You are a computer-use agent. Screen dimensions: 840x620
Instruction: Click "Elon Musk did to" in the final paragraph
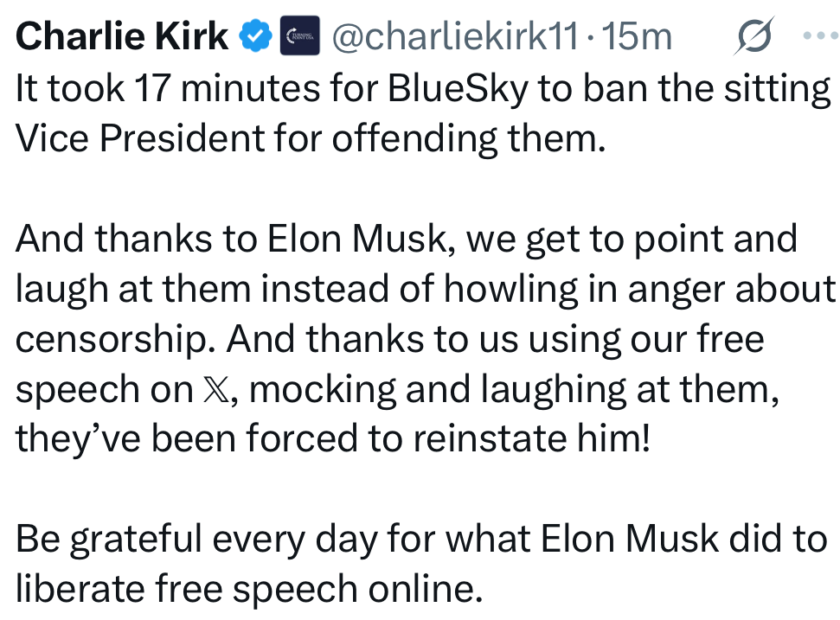(x=682, y=540)
